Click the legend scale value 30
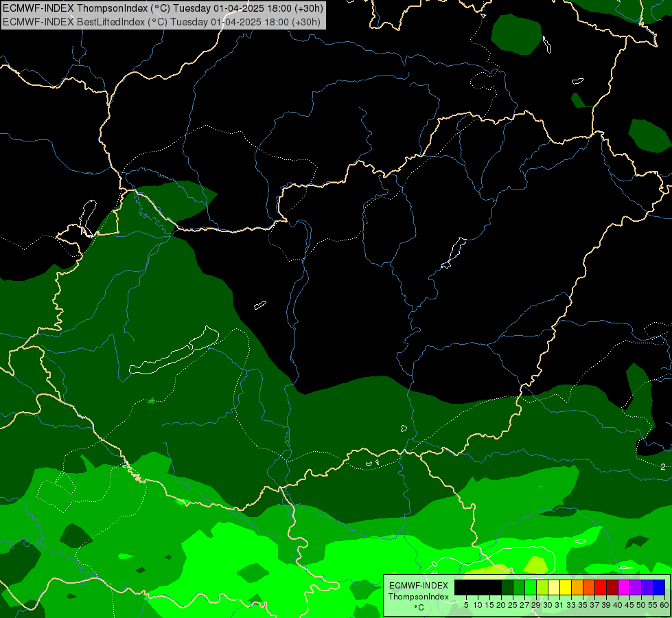The image size is (672, 618). pyautogui.click(x=548, y=605)
